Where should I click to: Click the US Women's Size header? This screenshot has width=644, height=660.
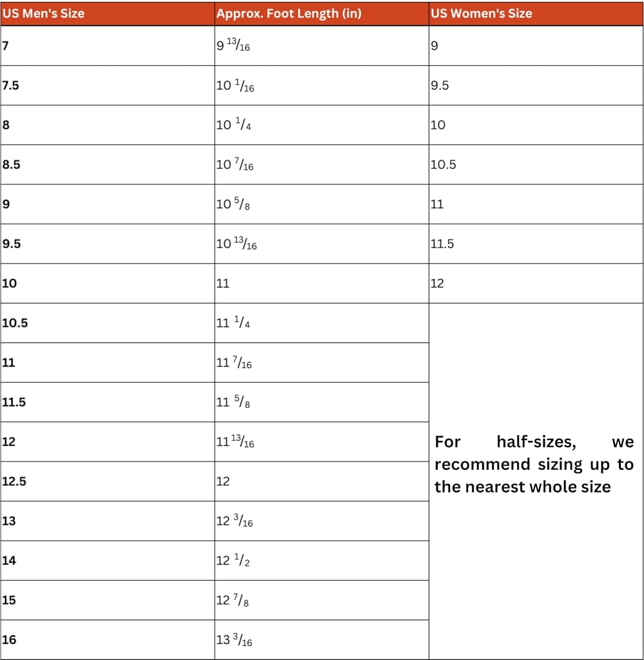[536, 14]
